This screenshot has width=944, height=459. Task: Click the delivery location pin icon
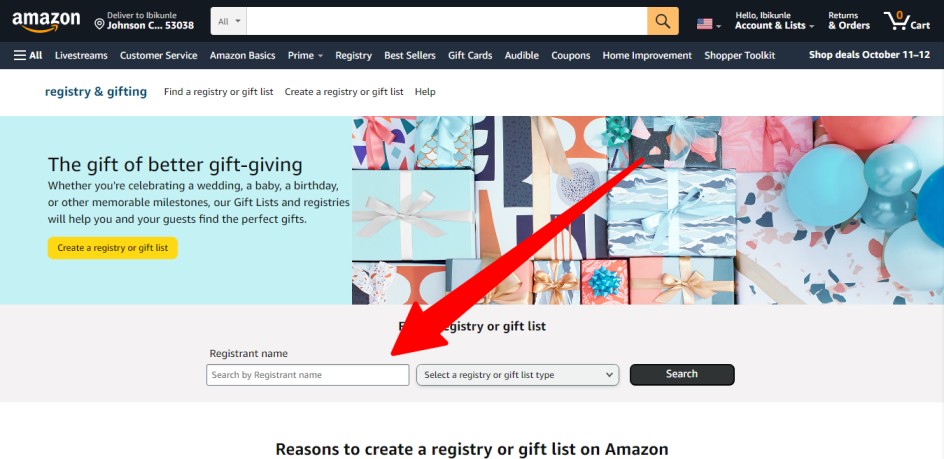click(99, 24)
